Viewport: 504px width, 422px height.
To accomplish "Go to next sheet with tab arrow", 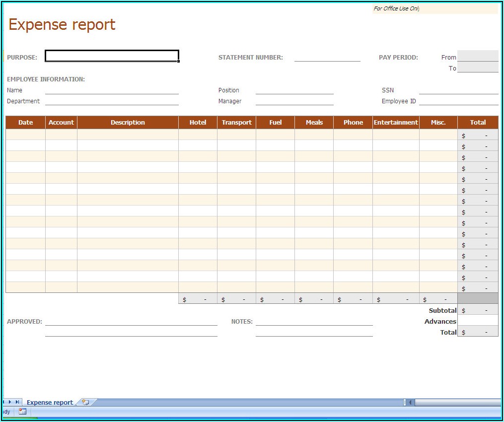I will 10,402.
